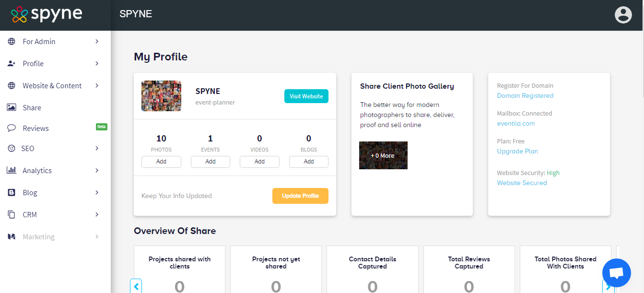Click the Visit Website button
The height and width of the screenshot is (293, 644).
tap(306, 96)
